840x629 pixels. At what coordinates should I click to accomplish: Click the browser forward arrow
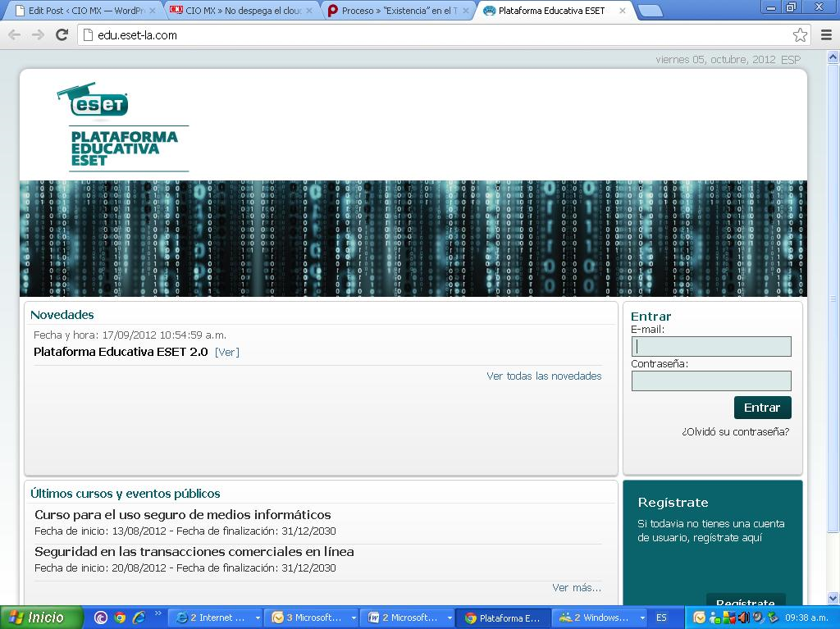[x=38, y=35]
